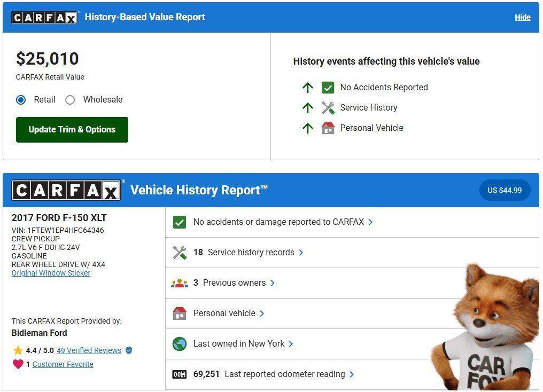The height and width of the screenshot is (392, 543).
Task: Click the red house personal vehicle icon
Action: [179, 313]
